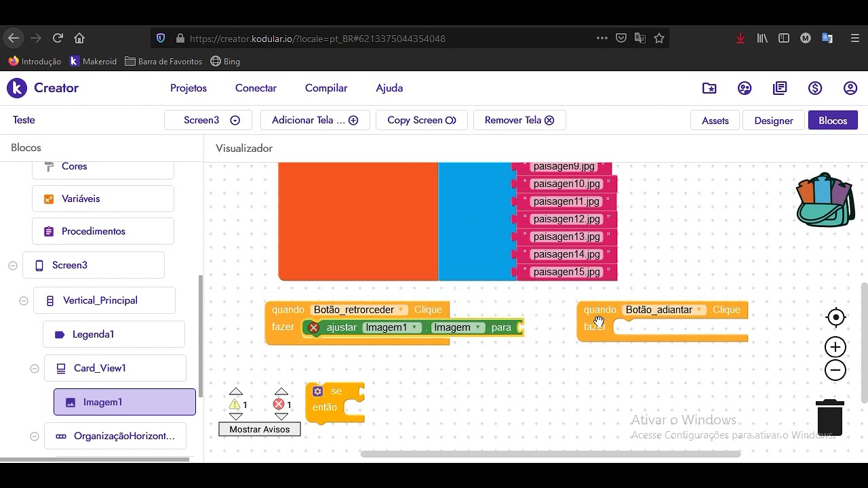Open the Screen3 screen selector dropdown
This screenshot has width=868, height=488.
pyautogui.click(x=208, y=120)
